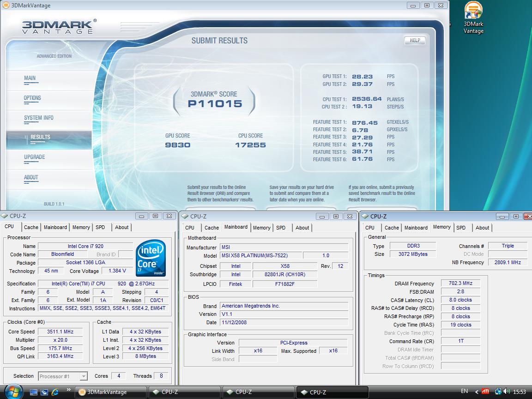This screenshot has height=399, width=532.
Task: Click the Windows Start orb
Action: (13, 392)
